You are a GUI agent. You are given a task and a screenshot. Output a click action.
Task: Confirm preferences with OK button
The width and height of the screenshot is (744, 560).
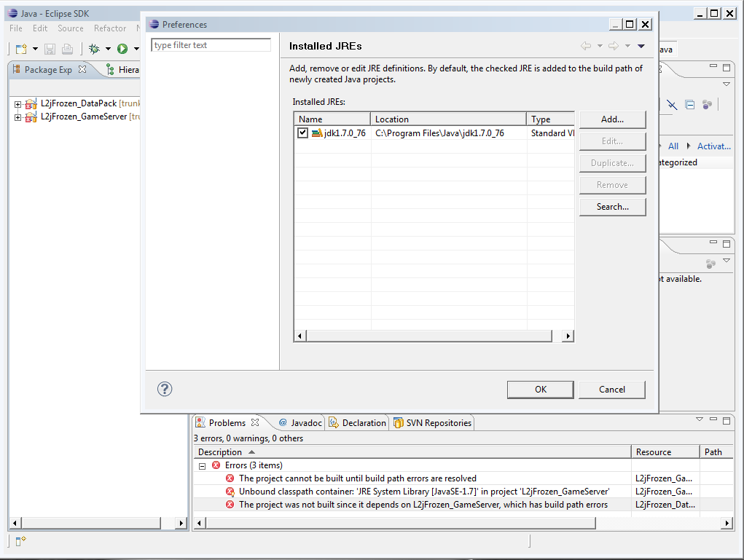(541, 390)
